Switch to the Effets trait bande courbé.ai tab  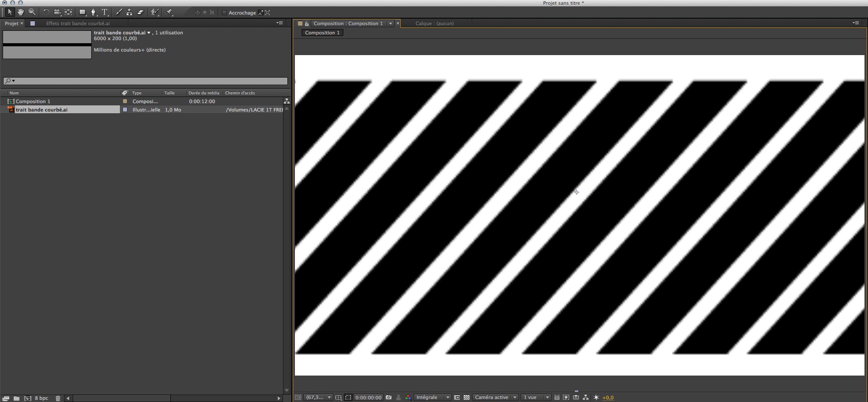[x=78, y=23]
